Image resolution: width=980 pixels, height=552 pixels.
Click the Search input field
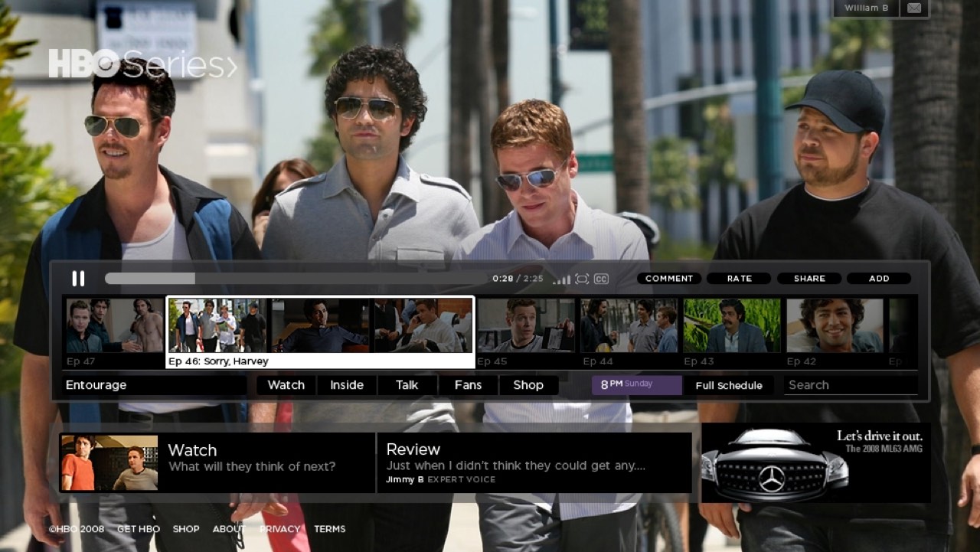(x=851, y=385)
